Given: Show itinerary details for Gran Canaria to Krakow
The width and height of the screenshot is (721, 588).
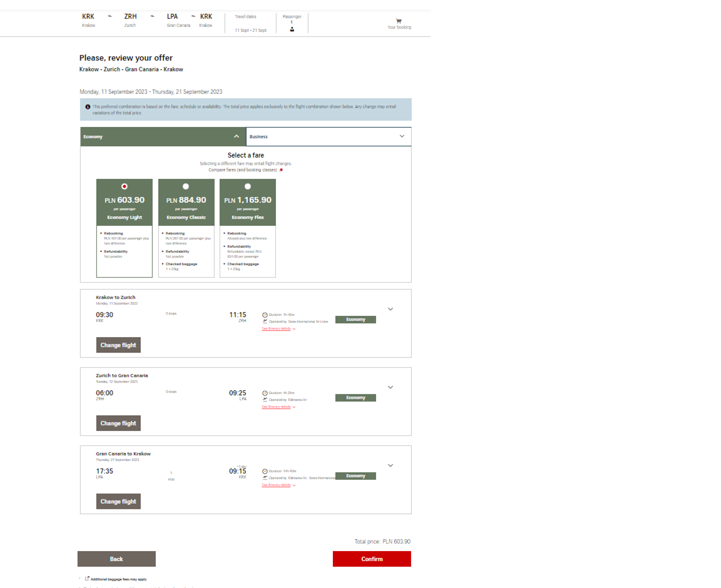Looking at the screenshot, I should tap(279, 485).
